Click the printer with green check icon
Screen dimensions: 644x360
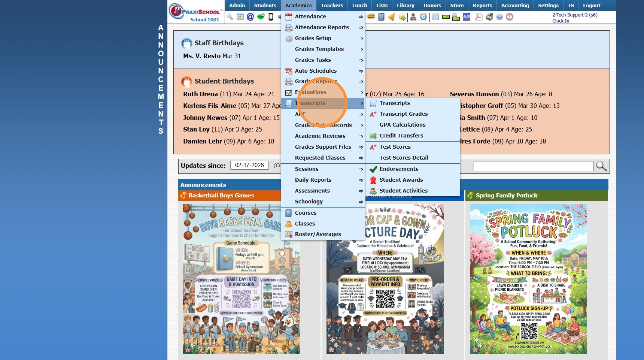pyautogui.click(x=456, y=17)
